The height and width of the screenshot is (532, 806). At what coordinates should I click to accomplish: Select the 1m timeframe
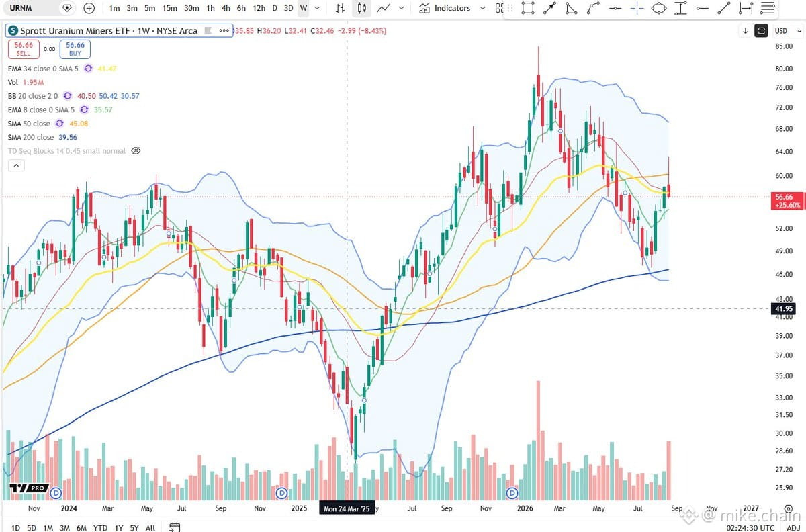(115, 8)
